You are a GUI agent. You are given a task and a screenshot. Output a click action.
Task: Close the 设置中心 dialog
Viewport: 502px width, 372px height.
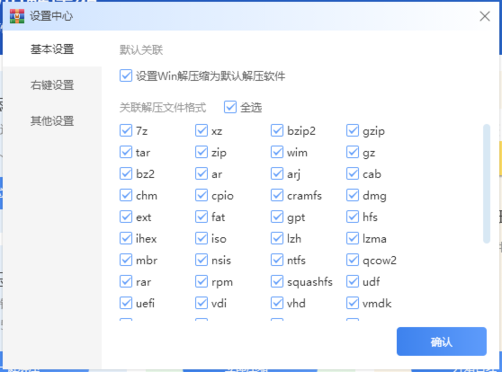pyautogui.click(x=484, y=16)
